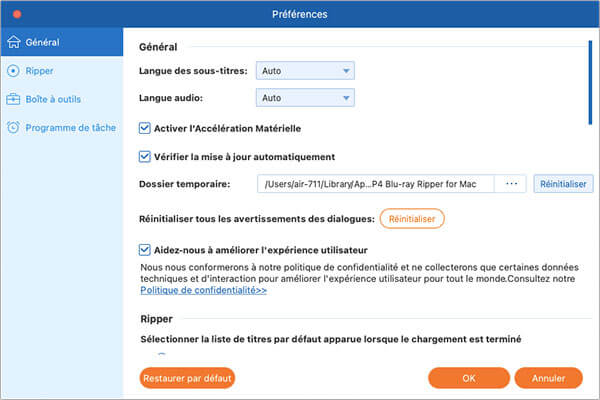Close the Préférences window with red button

coord(13,14)
